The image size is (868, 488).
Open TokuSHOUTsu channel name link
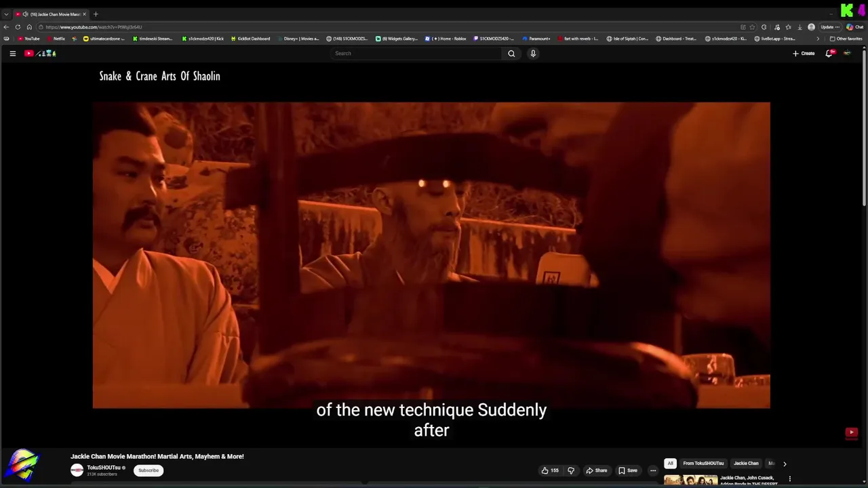click(x=103, y=468)
